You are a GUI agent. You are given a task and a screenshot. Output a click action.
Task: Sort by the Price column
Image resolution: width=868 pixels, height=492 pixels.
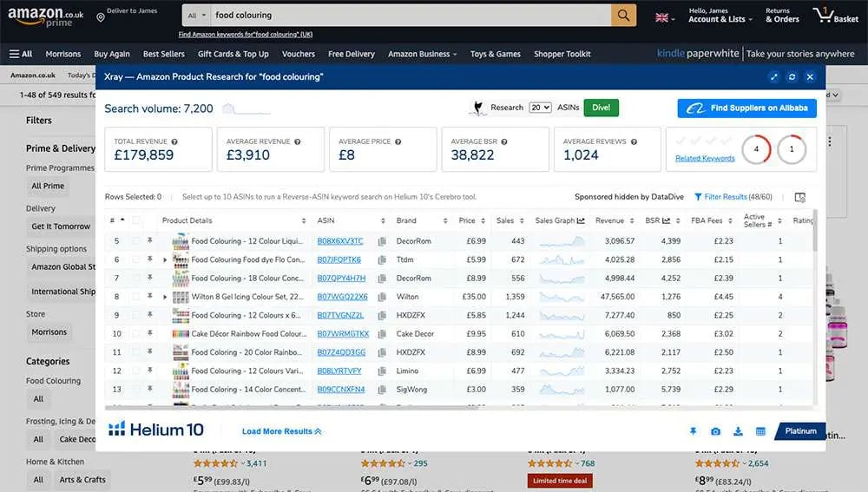(x=471, y=220)
